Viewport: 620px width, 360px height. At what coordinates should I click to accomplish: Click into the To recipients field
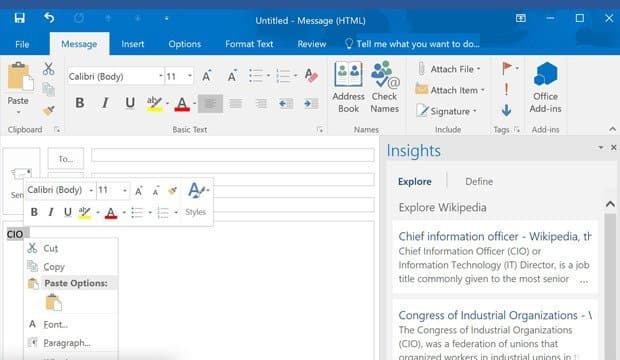click(x=232, y=155)
